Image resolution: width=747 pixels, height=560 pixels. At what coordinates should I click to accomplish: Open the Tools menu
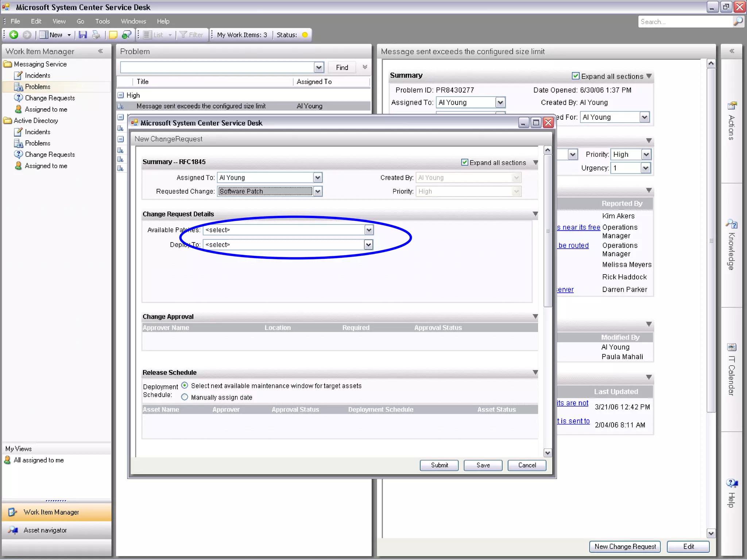pyautogui.click(x=102, y=21)
